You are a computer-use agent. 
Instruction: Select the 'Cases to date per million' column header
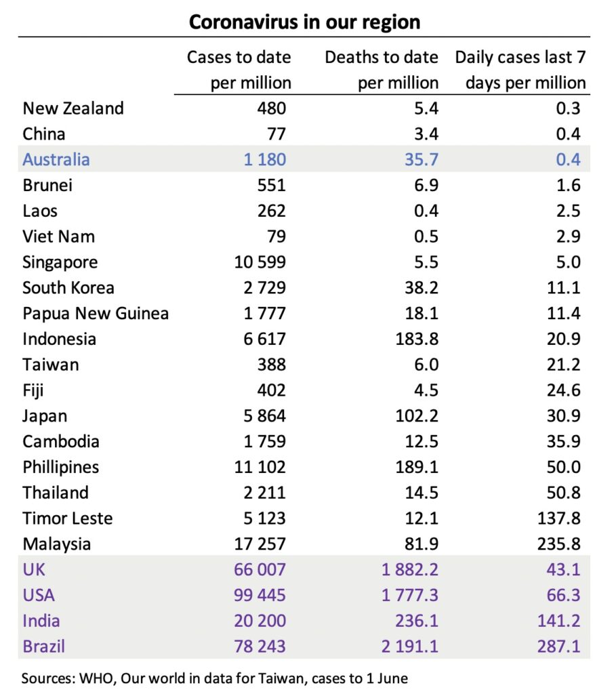point(239,70)
